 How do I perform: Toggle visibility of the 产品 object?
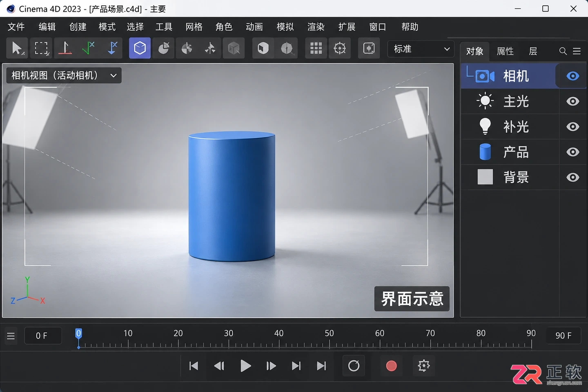pyautogui.click(x=572, y=152)
